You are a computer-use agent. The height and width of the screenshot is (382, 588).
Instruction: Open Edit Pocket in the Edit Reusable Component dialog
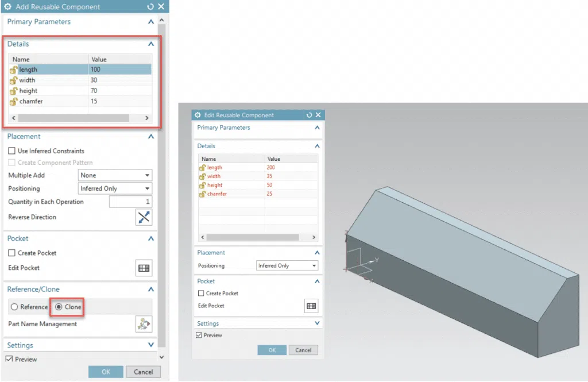pos(311,306)
